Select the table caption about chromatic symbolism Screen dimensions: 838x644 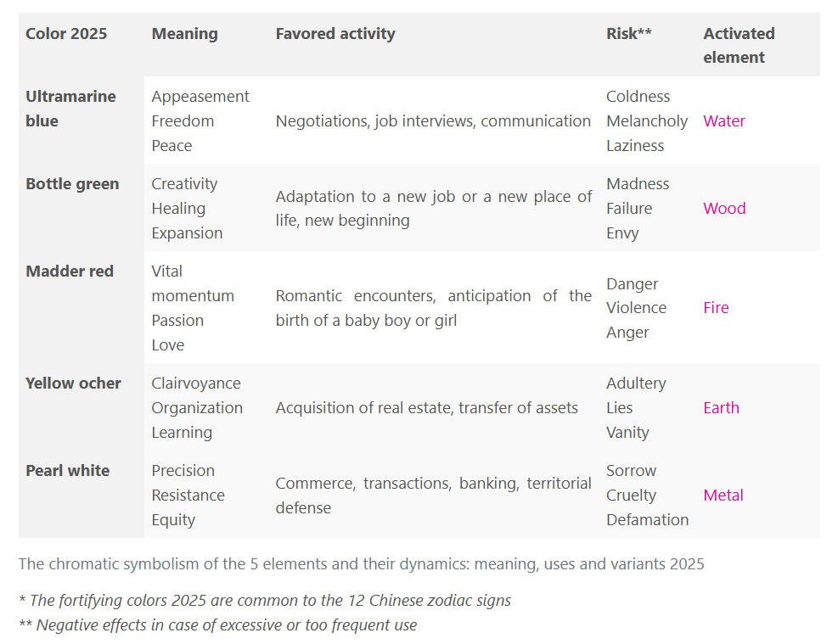coord(362,564)
